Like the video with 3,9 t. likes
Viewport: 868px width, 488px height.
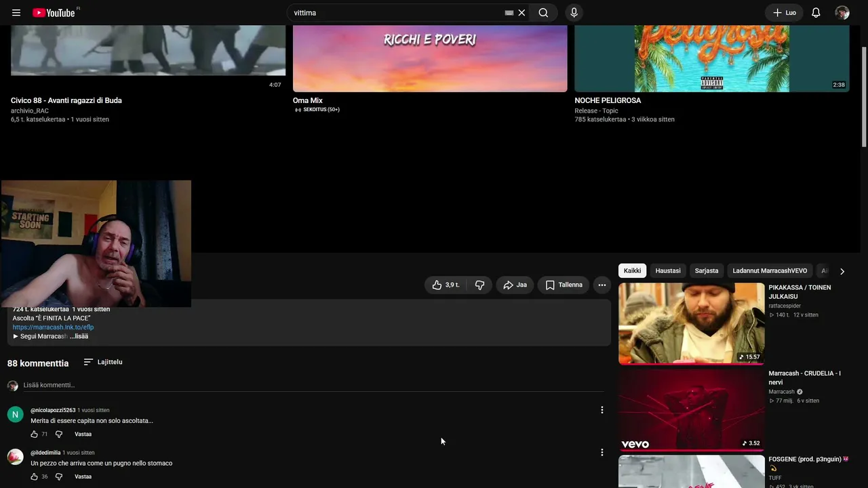pyautogui.click(x=446, y=285)
